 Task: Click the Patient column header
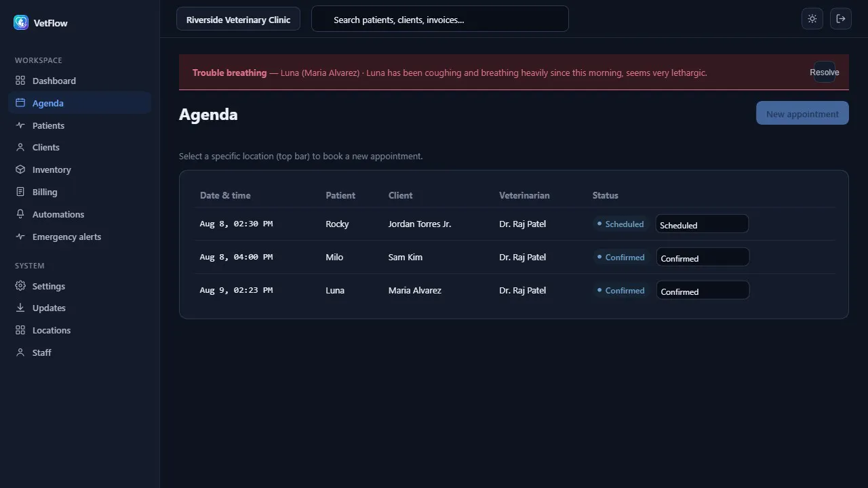(340, 195)
